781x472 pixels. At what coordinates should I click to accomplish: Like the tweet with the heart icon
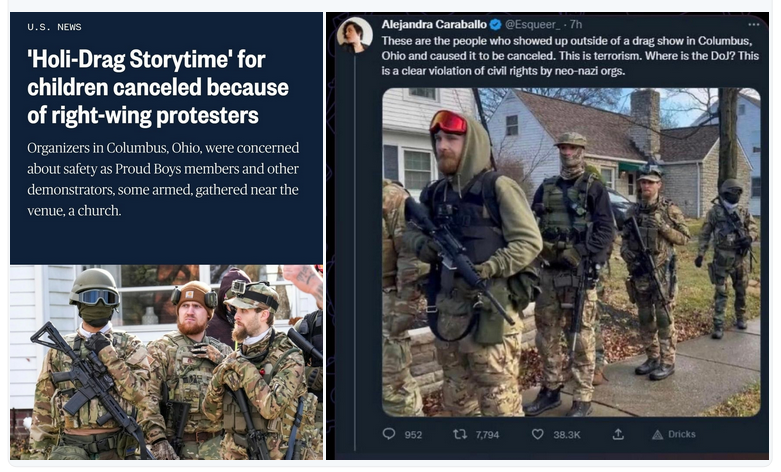(x=537, y=434)
